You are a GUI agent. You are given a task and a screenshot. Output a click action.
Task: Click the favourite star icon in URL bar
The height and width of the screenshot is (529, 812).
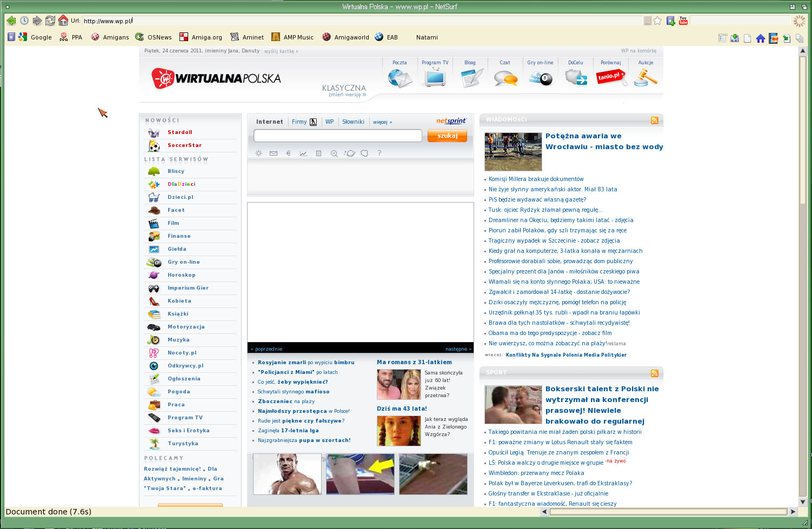click(x=657, y=21)
